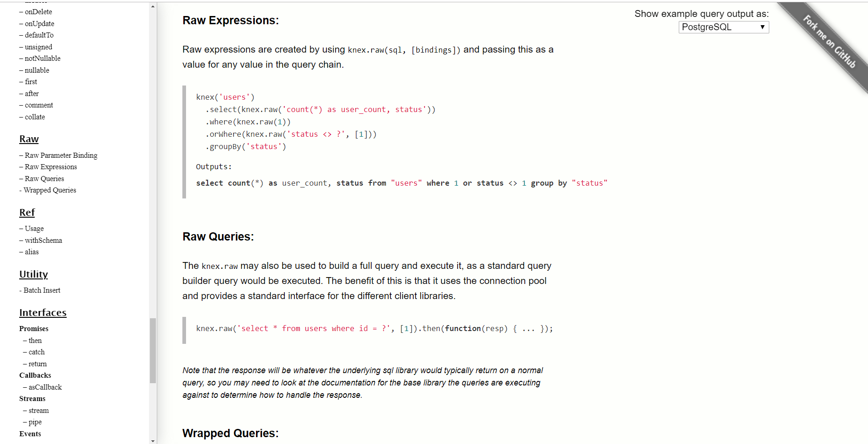Select asCallback under Callbacks
This screenshot has width=868, height=444.
point(45,387)
